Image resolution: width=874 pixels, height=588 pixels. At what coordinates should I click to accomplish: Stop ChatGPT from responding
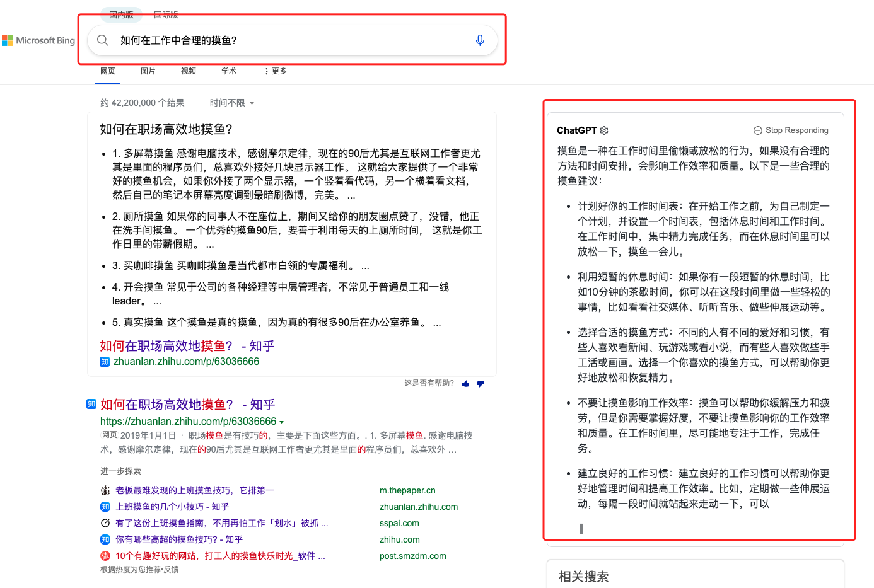point(791,130)
